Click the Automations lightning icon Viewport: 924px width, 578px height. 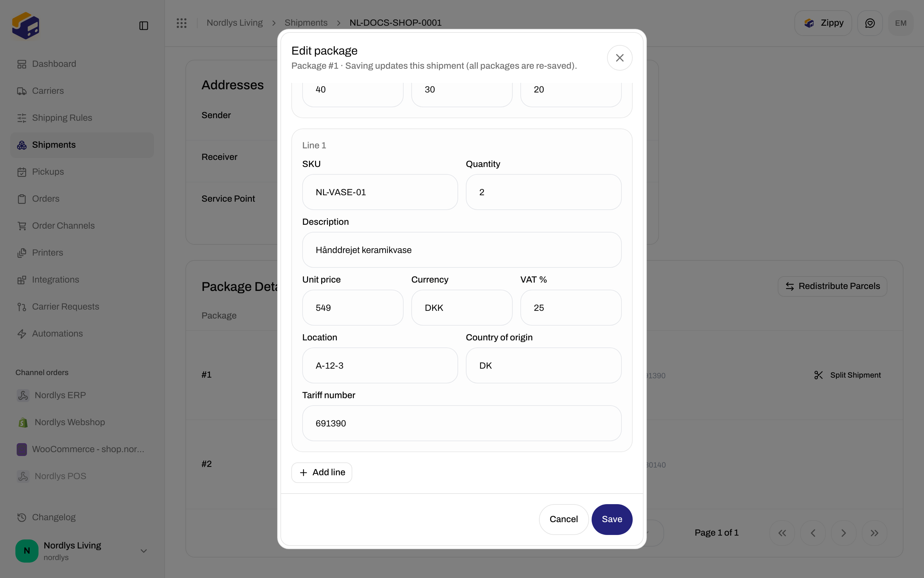pos(22,334)
